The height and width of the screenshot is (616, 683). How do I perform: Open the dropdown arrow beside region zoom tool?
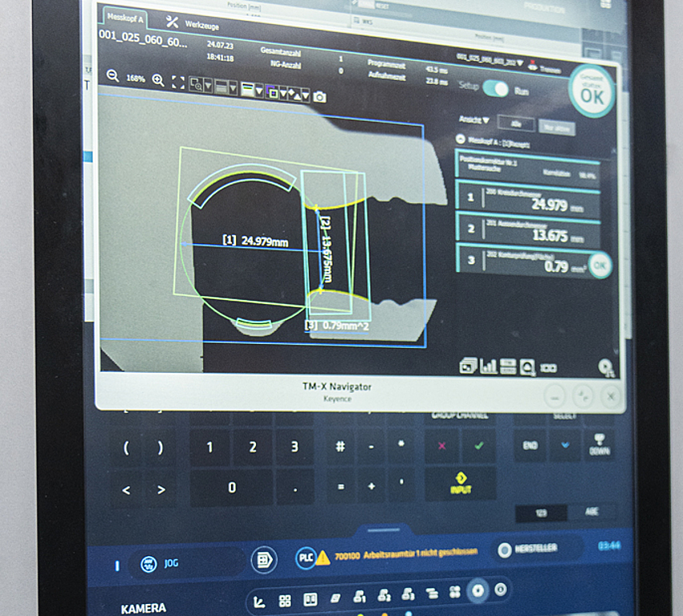pyautogui.click(x=208, y=86)
